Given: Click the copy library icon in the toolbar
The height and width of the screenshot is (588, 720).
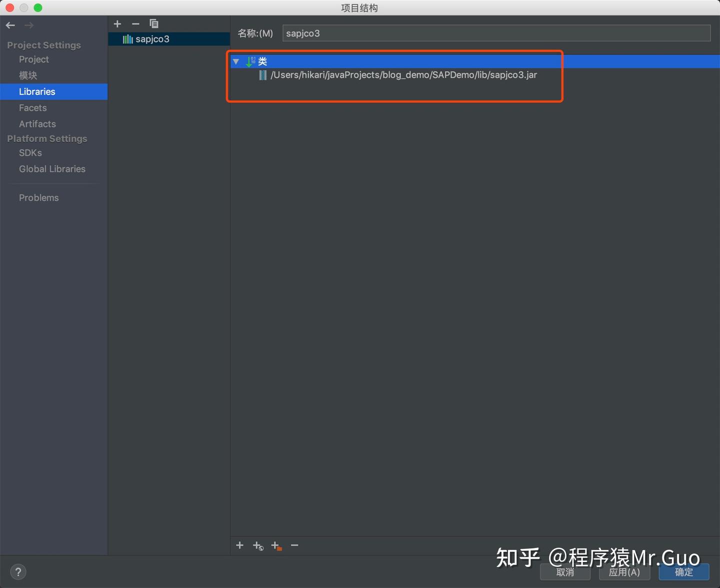Looking at the screenshot, I should point(154,23).
